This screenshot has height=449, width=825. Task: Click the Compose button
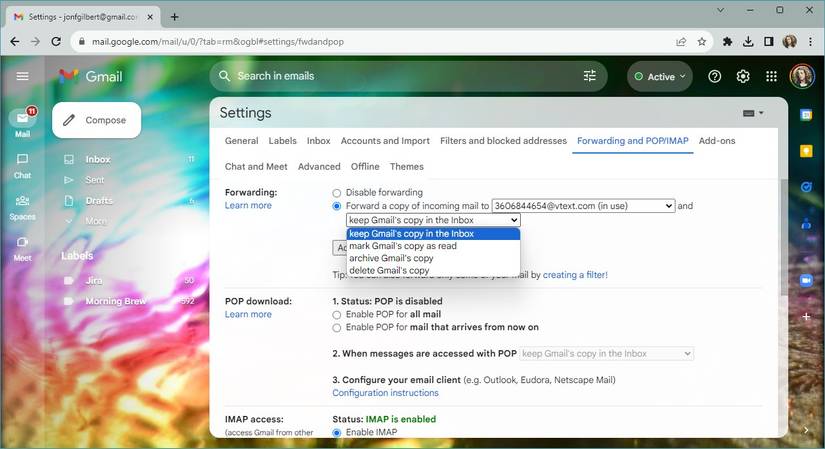[96, 120]
